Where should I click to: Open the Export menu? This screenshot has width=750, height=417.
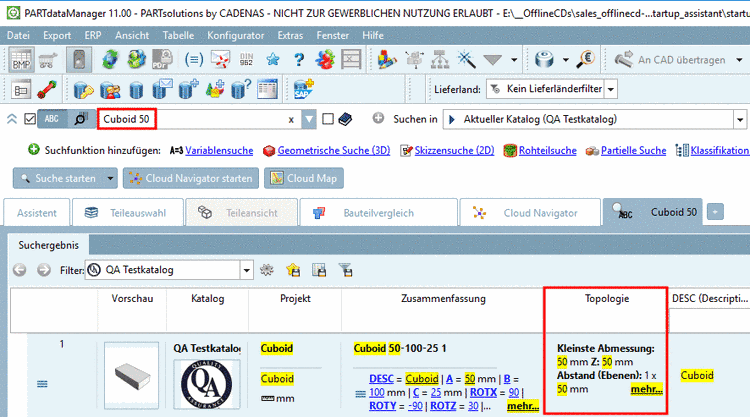57,35
